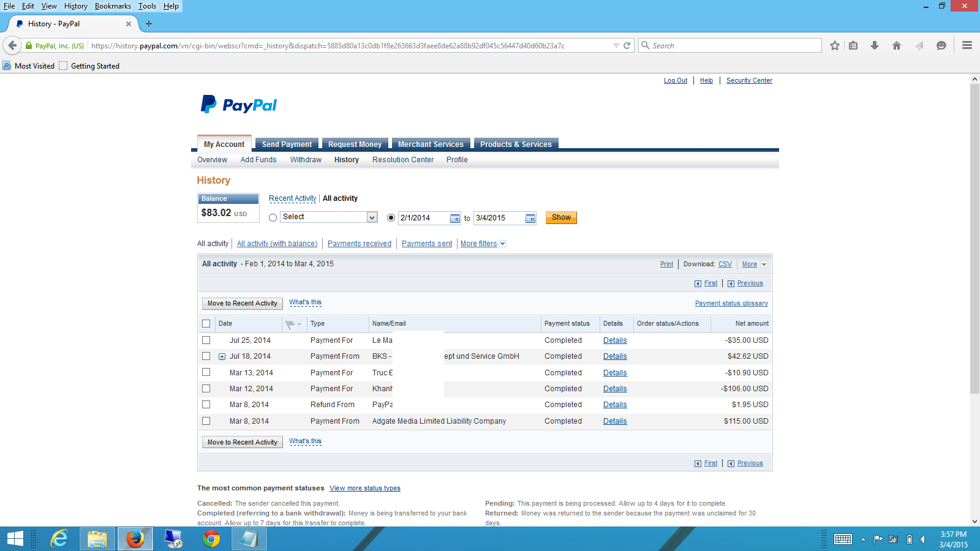
Task: Go back with the Firefox back arrow
Action: [x=12, y=45]
